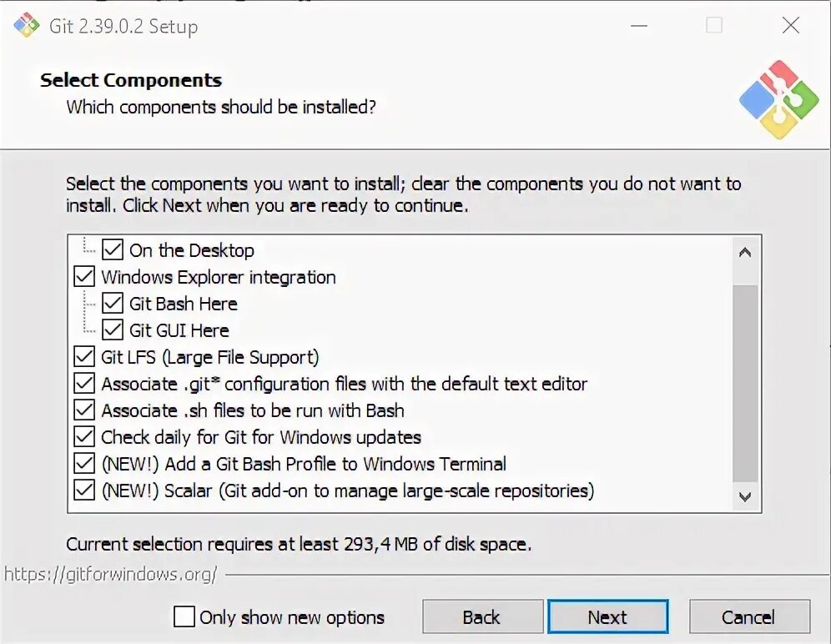Toggle the Scalar add-on checkbox

[83, 491]
